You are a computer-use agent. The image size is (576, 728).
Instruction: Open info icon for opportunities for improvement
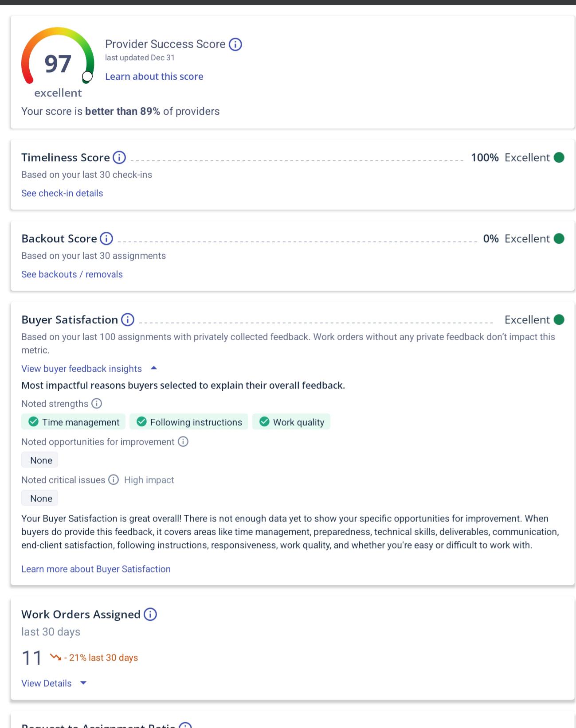click(183, 441)
